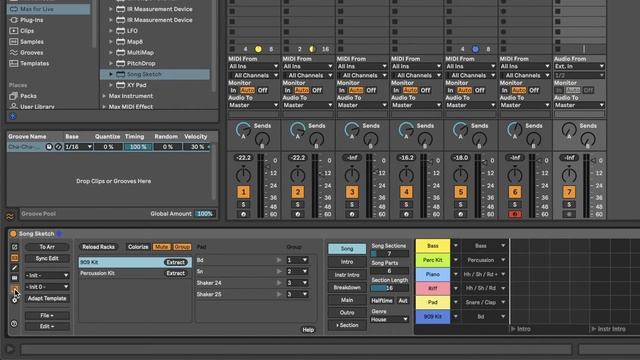Click the blue clip-loop indicator on track 5
The width and height of the screenshot is (640, 360).
pos(475,49)
